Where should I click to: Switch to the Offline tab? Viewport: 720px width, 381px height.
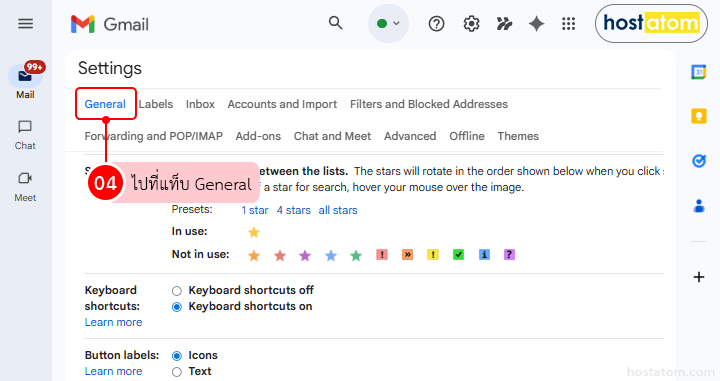tap(467, 136)
